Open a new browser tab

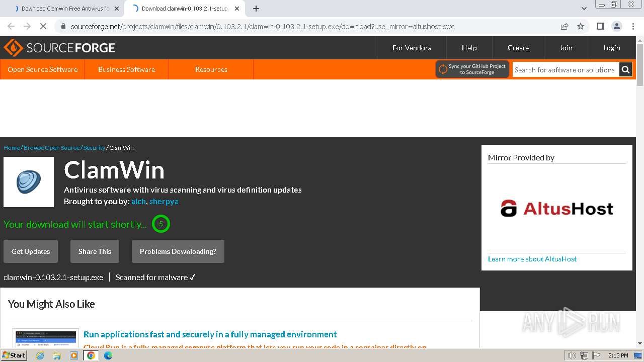pos(256,9)
